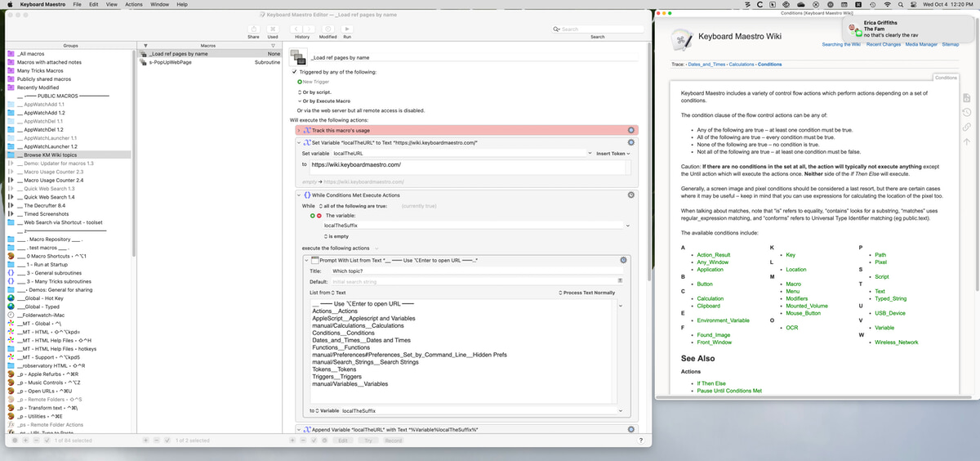Open gear menu of Track this macro's usage

pos(630,130)
